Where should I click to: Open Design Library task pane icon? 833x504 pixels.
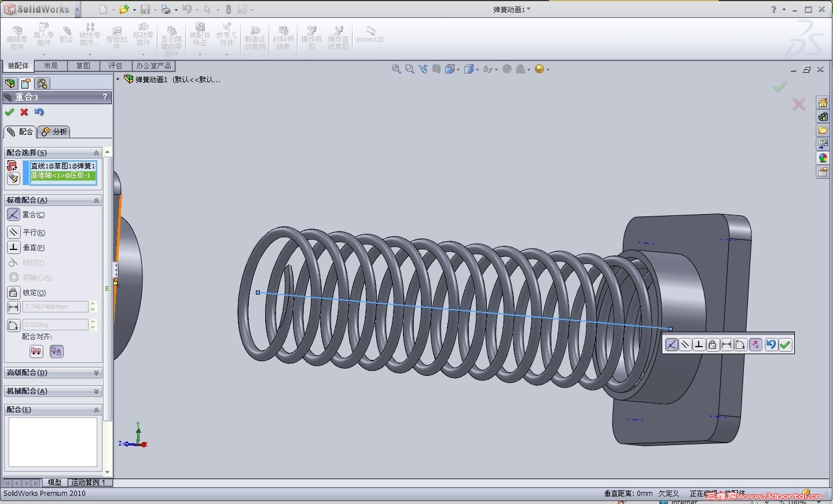pos(823,117)
